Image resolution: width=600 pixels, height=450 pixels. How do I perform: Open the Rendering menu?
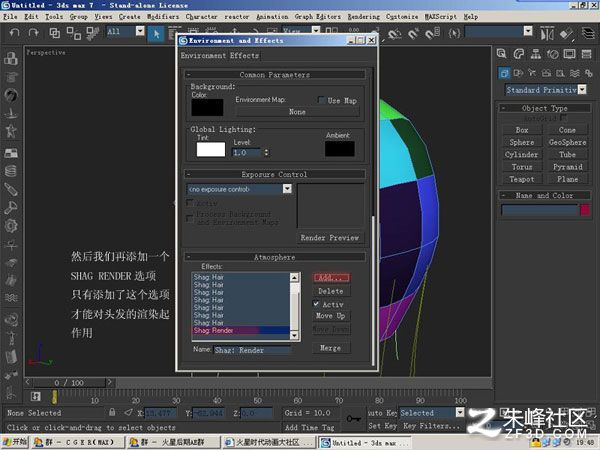click(x=364, y=16)
